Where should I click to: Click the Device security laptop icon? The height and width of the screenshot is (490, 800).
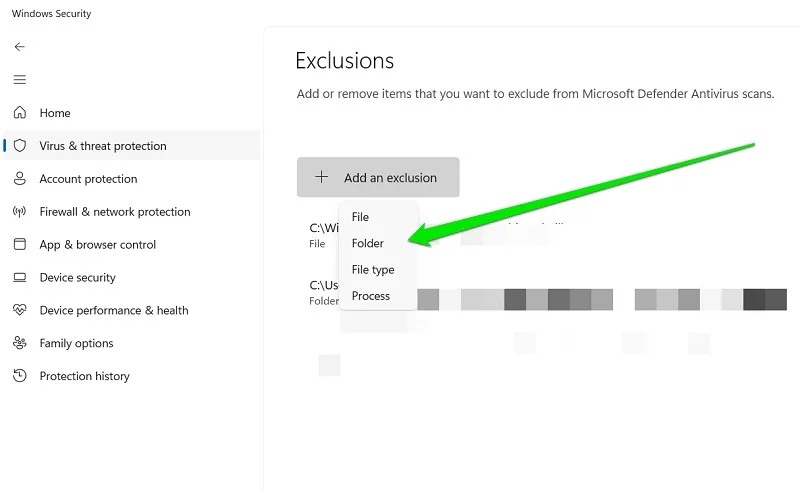click(19, 277)
